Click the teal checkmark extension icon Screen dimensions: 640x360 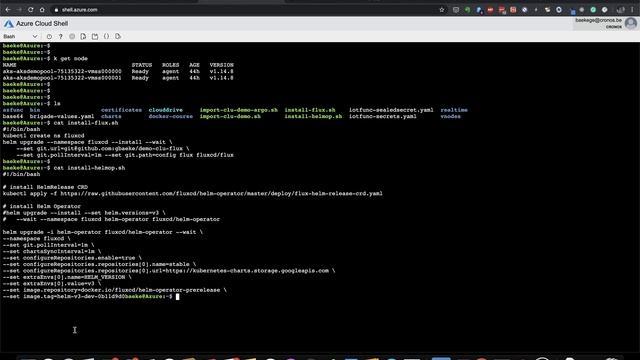pyautogui.click(x=593, y=9)
